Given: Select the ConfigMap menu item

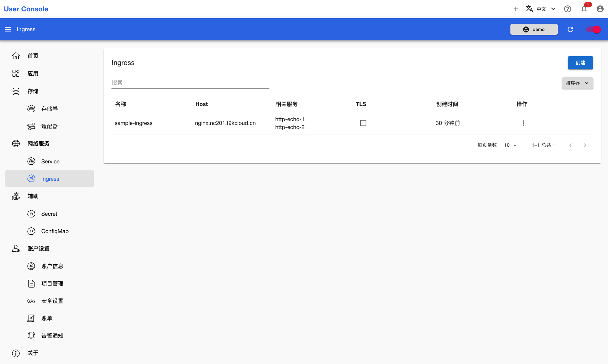Looking at the screenshot, I should point(50,231).
